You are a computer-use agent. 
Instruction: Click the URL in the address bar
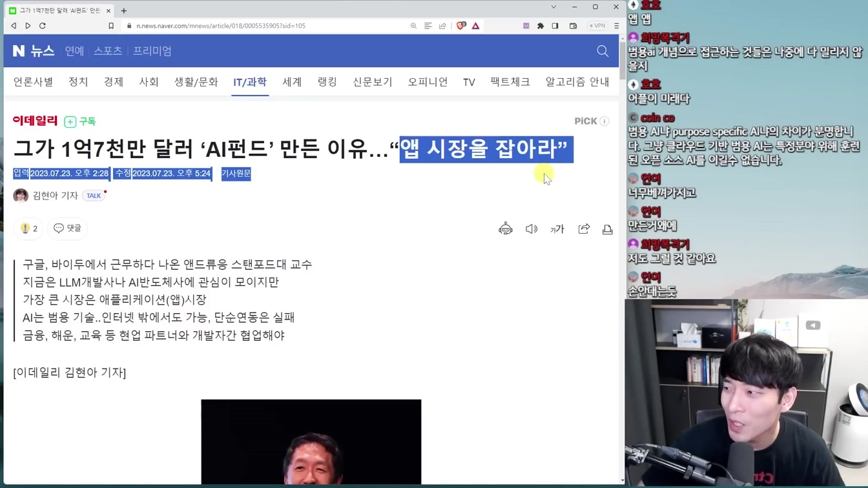[221, 26]
